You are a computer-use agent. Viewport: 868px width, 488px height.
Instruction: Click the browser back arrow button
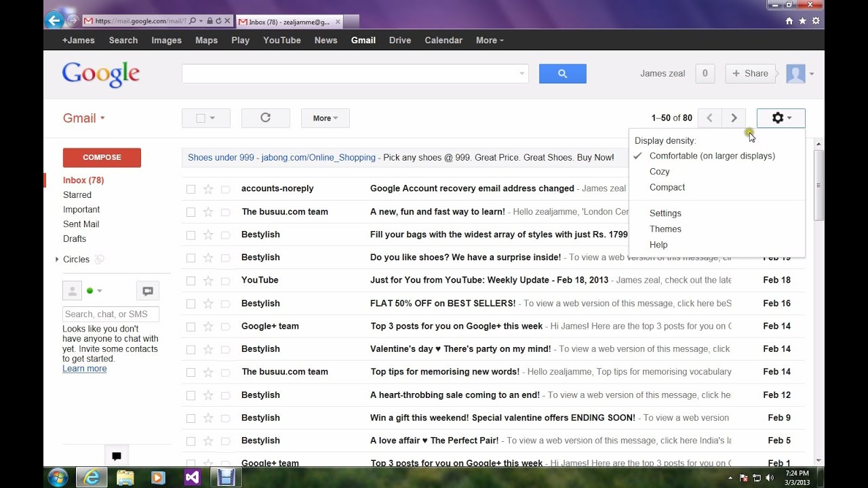(x=55, y=20)
